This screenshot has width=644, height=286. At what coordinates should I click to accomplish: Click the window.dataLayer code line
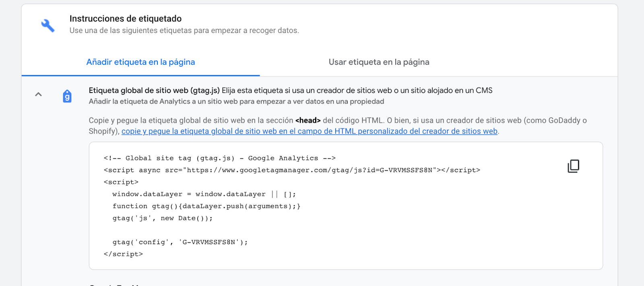click(204, 194)
